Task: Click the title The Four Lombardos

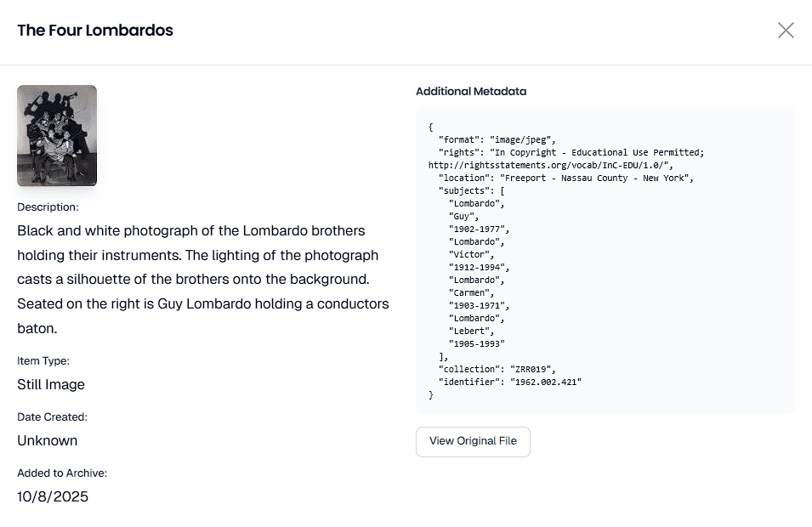Action: [x=94, y=30]
